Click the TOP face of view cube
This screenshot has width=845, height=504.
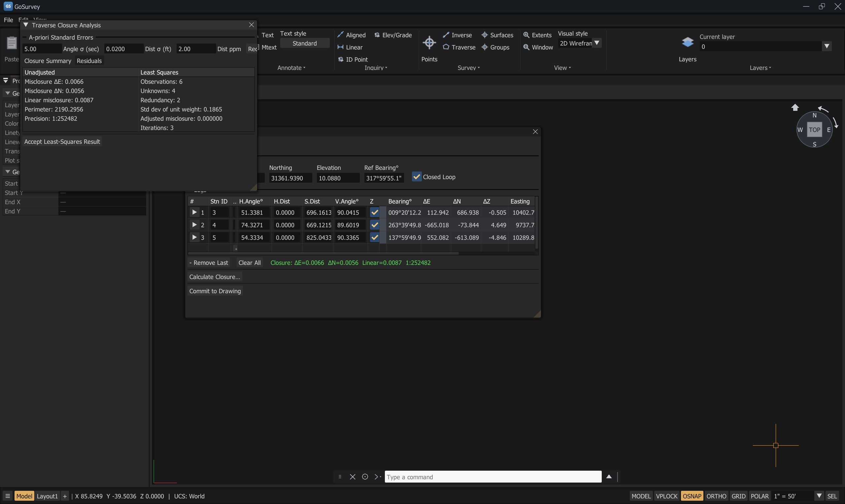pos(814,130)
